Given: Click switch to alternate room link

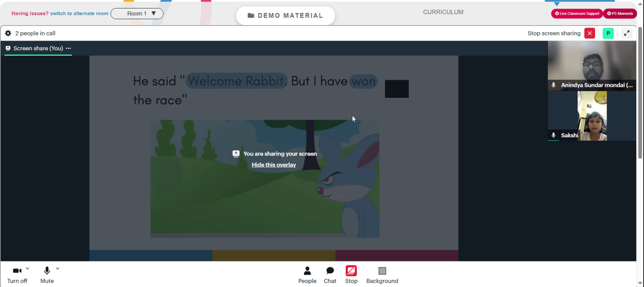Looking at the screenshot, I should 79,14.
